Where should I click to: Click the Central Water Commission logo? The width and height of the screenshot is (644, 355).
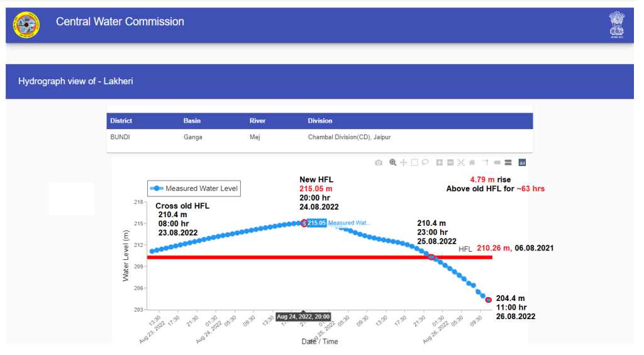26,25
